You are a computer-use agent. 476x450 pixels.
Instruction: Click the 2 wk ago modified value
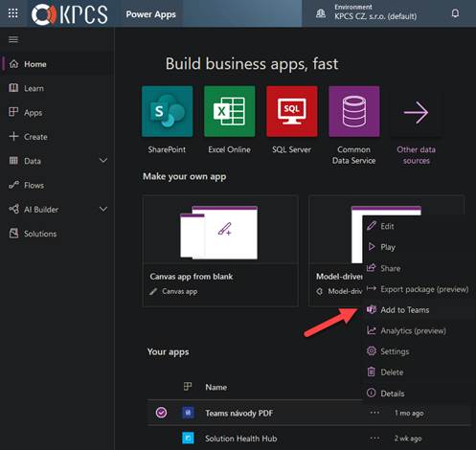408,439
